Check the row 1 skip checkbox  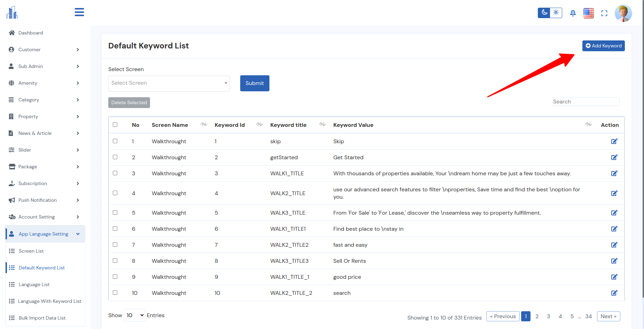tap(115, 141)
